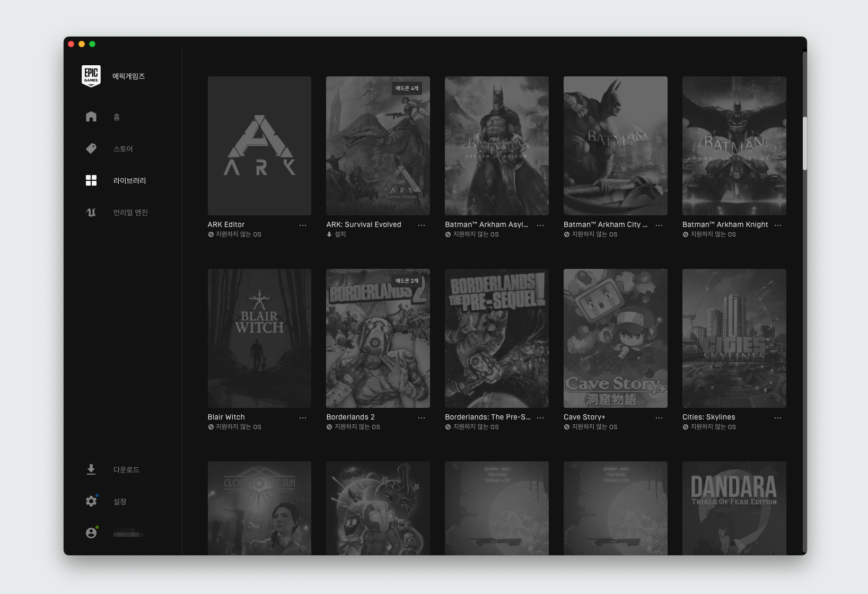Click the Blair Witch cover art
The width and height of the screenshot is (868, 594).
point(259,338)
